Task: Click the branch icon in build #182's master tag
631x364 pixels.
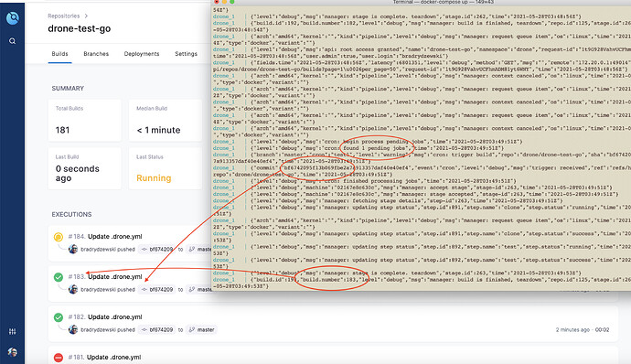Action: (192, 330)
